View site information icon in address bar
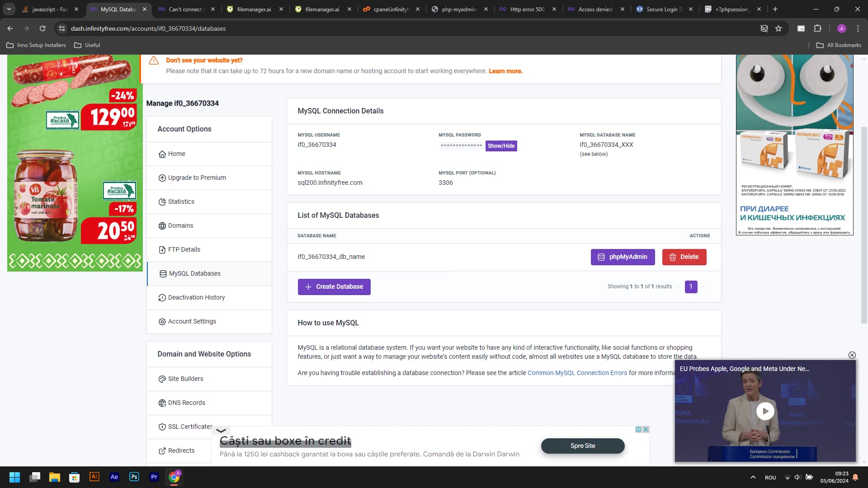This screenshot has width=868, height=488. (x=62, y=28)
